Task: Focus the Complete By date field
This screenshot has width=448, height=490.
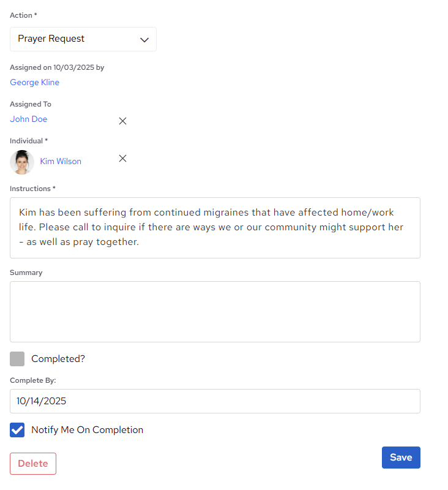Action: (x=215, y=401)
